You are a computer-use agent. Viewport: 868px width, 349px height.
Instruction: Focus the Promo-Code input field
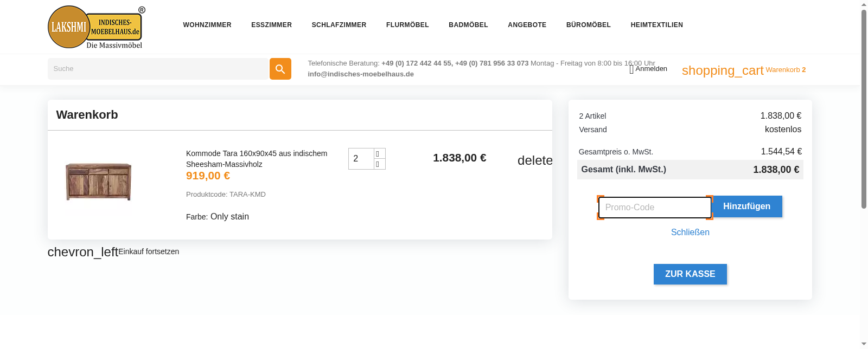[654, 208]
